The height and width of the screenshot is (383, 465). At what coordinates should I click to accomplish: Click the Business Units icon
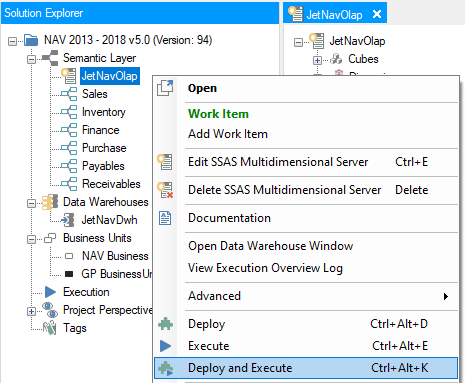pos(50,238)
